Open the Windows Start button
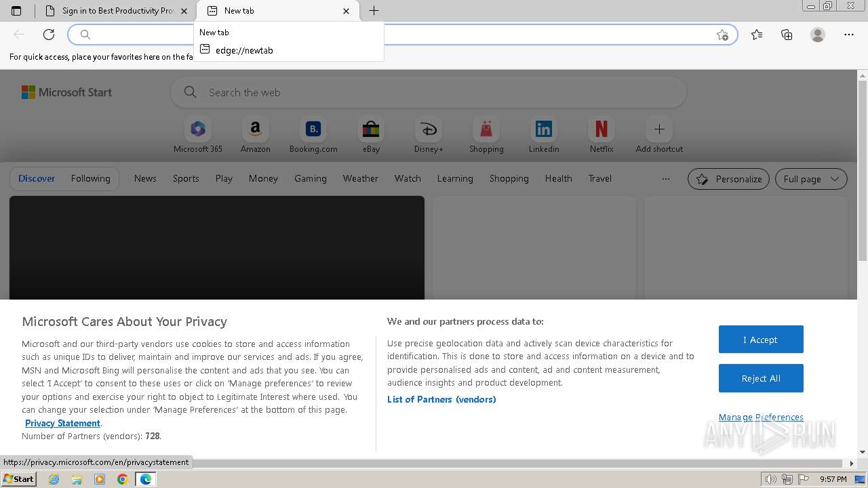Image resolution: width=868 pixels, height=488 pixels. [x=18, y=479]
